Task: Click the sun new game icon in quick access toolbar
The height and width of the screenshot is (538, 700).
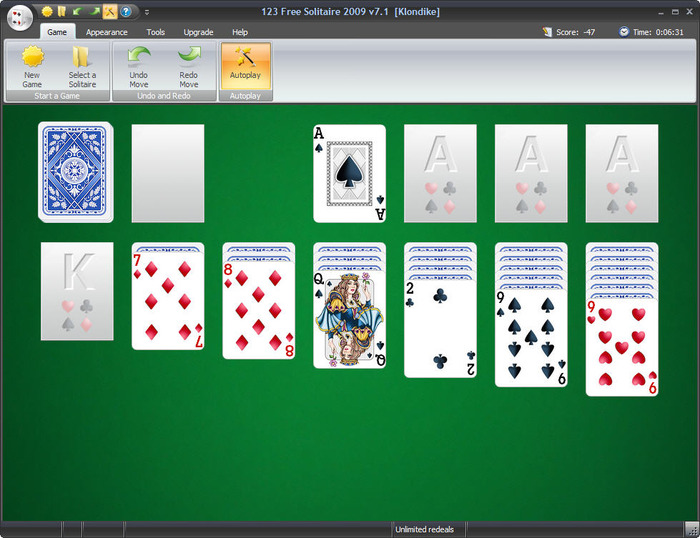Action: (x=47, y=12)
